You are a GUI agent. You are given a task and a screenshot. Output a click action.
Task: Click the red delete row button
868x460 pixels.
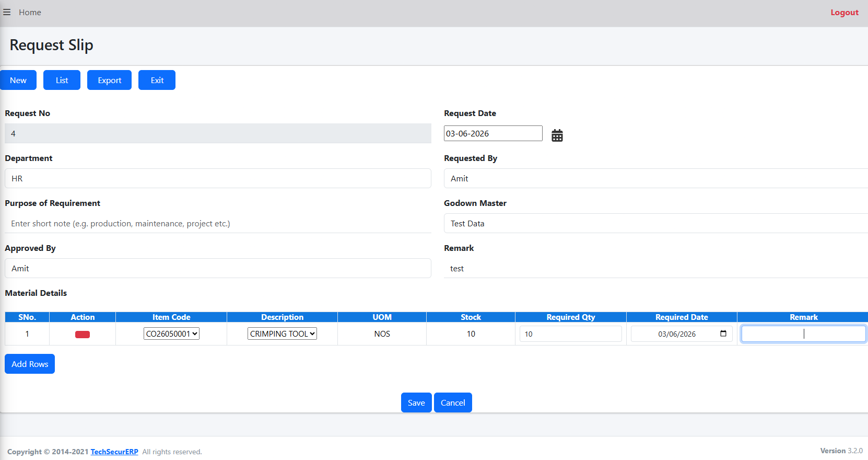click(x=83, y=334)
